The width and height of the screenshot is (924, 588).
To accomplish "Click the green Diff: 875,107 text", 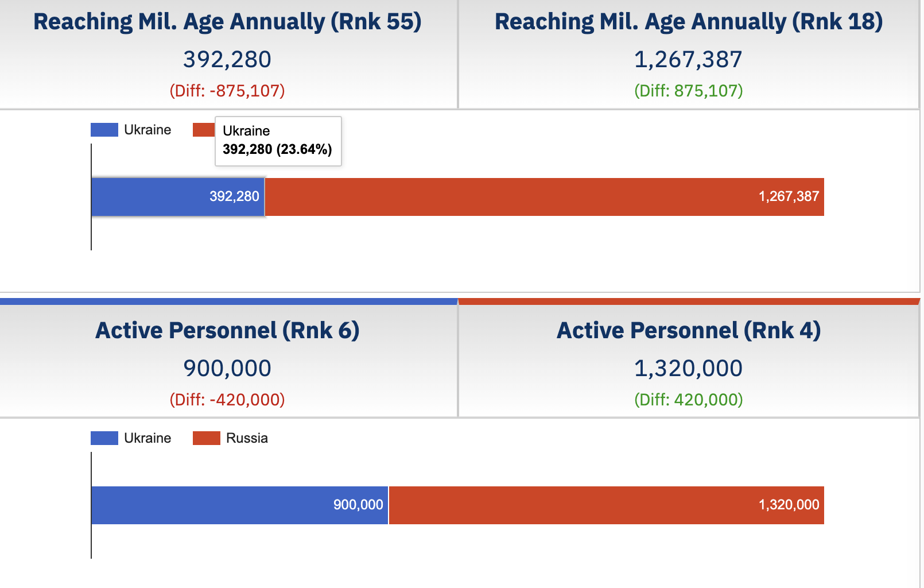I will pyautogui.click(x=689, y=91).
